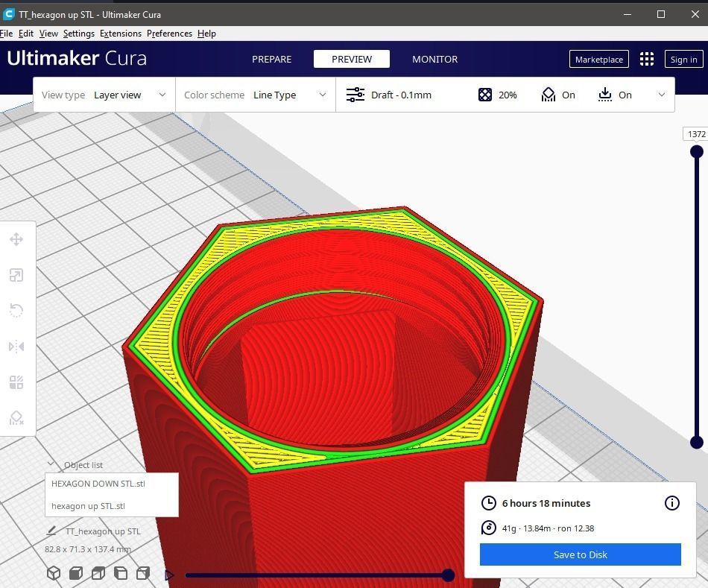Switch to right side camera view
This screenshot has height=588, width=708.
coord(143,573)
